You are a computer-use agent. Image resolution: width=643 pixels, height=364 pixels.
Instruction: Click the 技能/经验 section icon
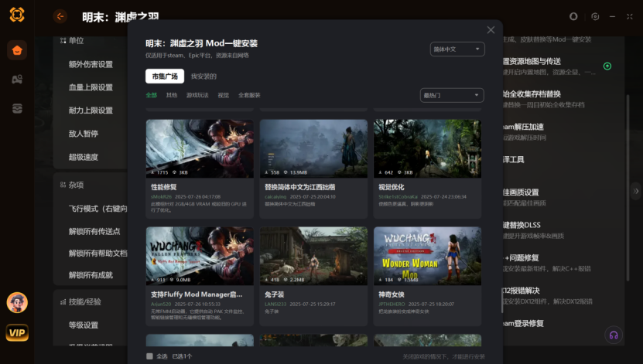tap(63, 301)
